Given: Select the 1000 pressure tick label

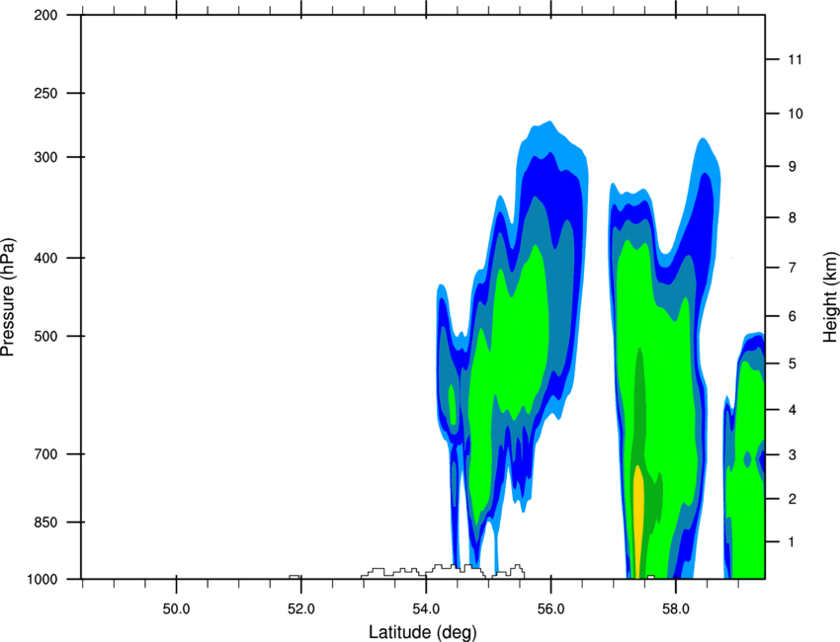Looking at the screenshot, I should tap(42, 580).
